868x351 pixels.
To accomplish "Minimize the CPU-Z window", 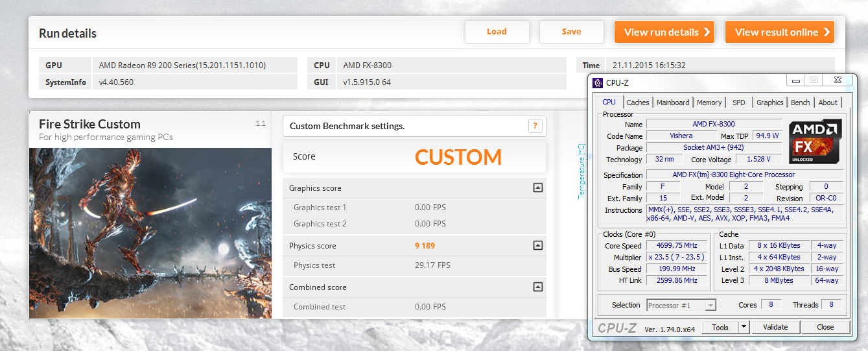I will (795, 80).
